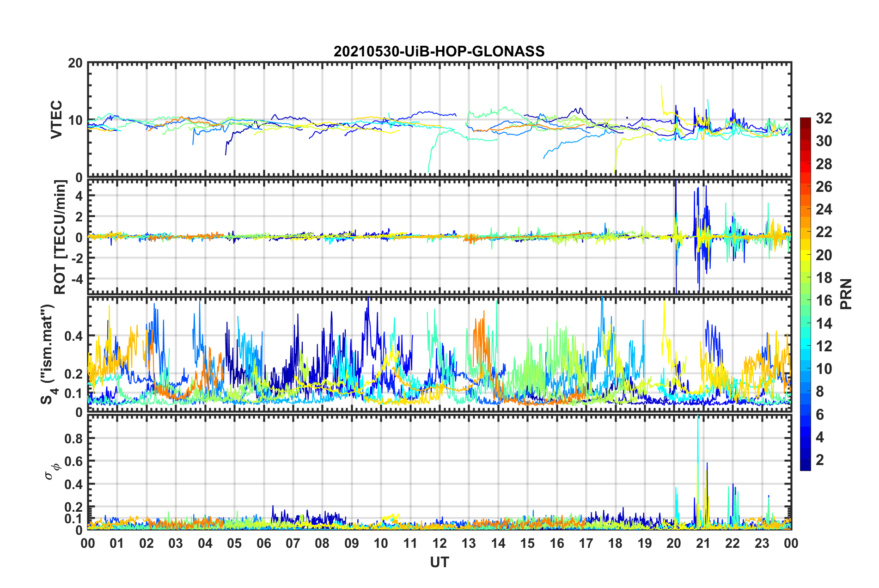Click the VTEC y-axis tick label 20
Viewport: 879px width, 588px height.
75,63
